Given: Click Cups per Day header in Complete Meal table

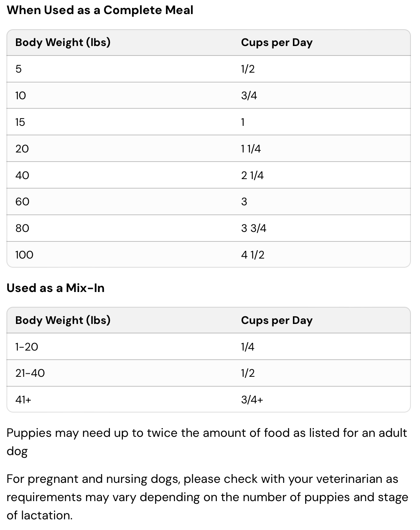Looking at the screenshot, I should point(277,43).
